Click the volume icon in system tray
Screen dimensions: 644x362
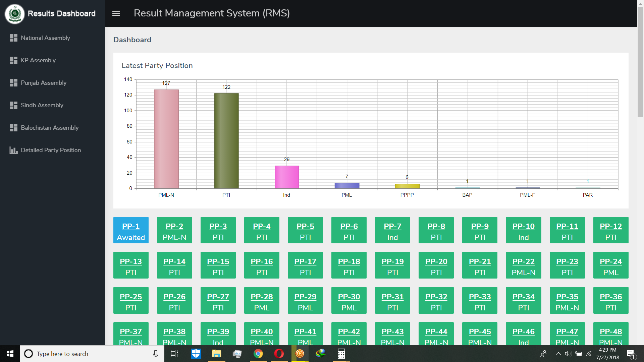[568, 354]
